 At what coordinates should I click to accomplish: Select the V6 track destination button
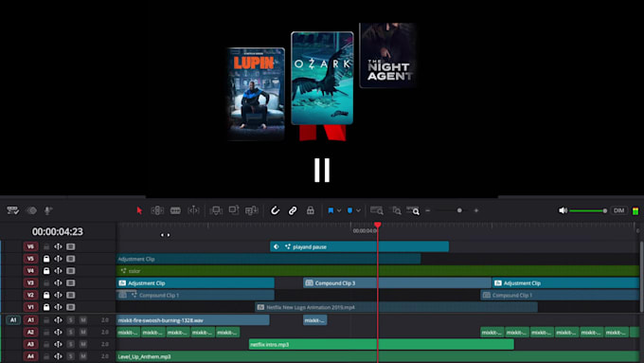[x=30, y=246]
